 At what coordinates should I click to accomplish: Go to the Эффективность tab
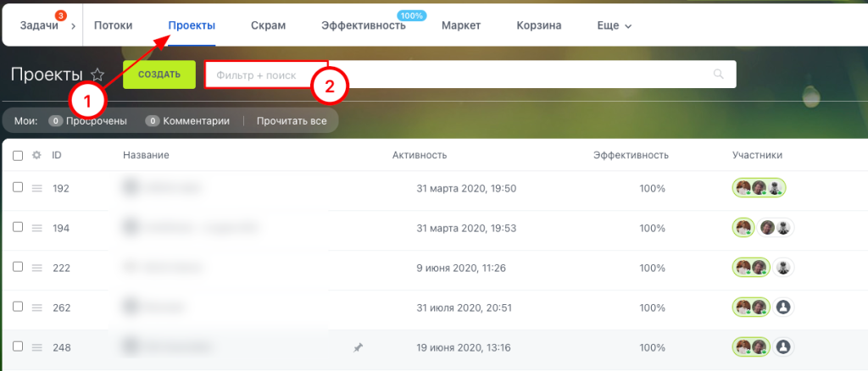point(364,25)
